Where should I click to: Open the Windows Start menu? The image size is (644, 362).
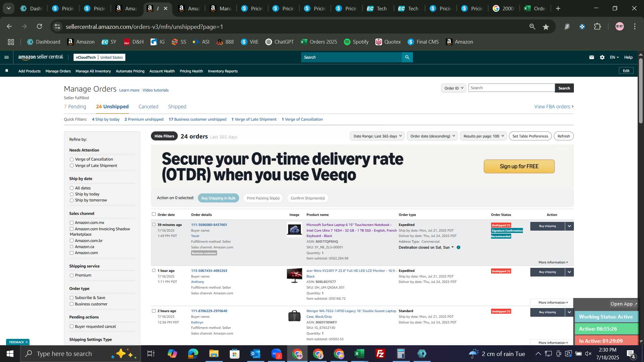10,354
